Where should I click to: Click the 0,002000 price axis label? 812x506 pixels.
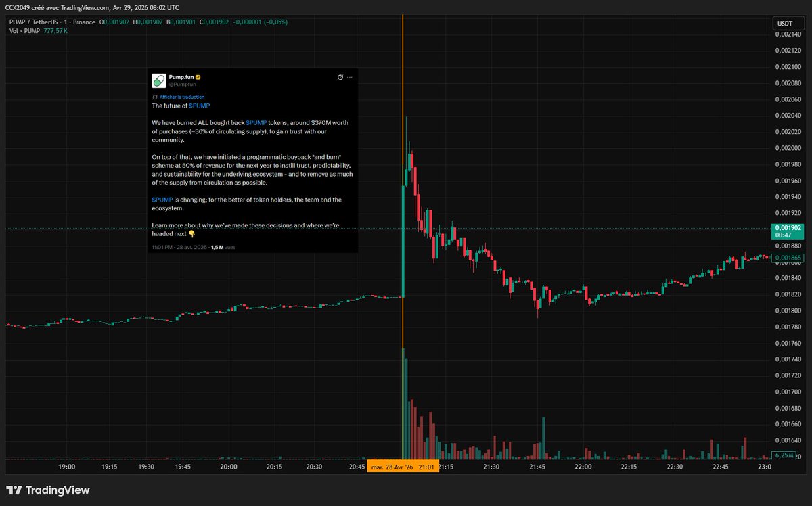tap(788, 148)
